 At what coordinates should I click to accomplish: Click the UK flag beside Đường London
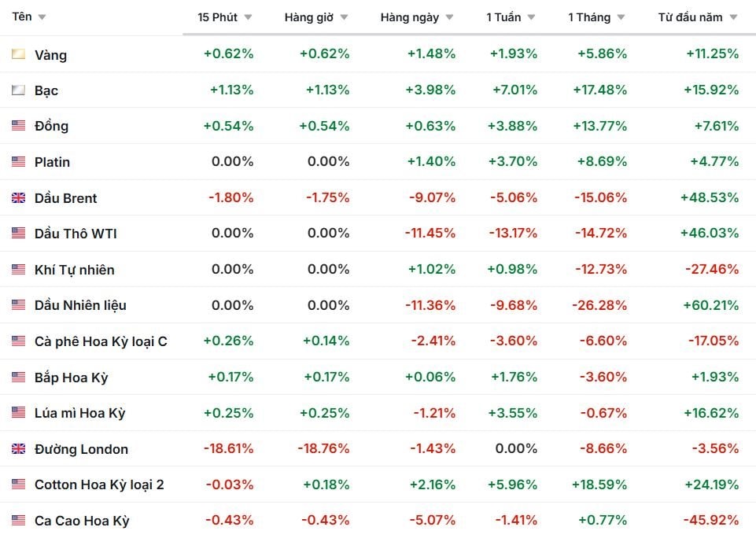pyautogui.click(x=19, y=449)
